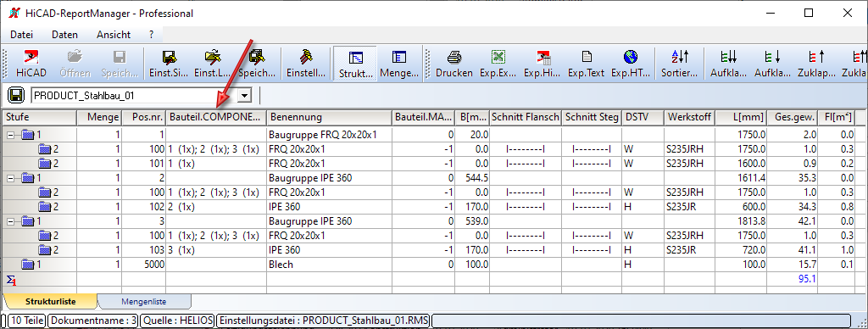Select the Blech row name cell
Image resolution: width=868 pixels, height=329 pixels.
[329, 265]
